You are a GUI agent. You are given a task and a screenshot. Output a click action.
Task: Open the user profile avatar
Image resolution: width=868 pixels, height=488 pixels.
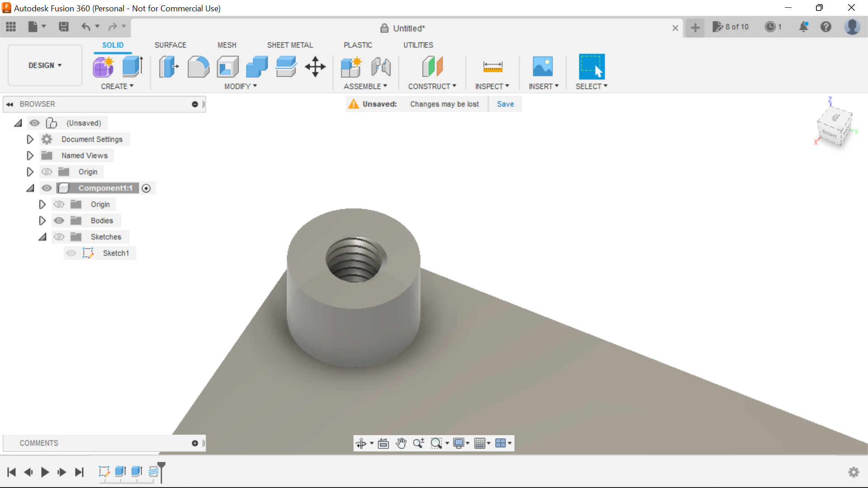pos(853,27)
